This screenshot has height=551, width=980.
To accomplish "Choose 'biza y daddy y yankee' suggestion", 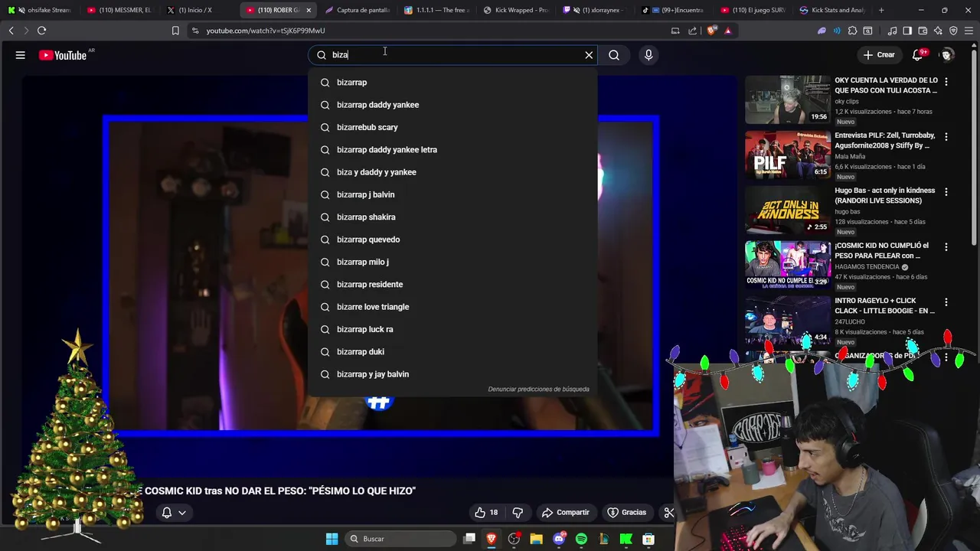I will click(x=452, y=172).
